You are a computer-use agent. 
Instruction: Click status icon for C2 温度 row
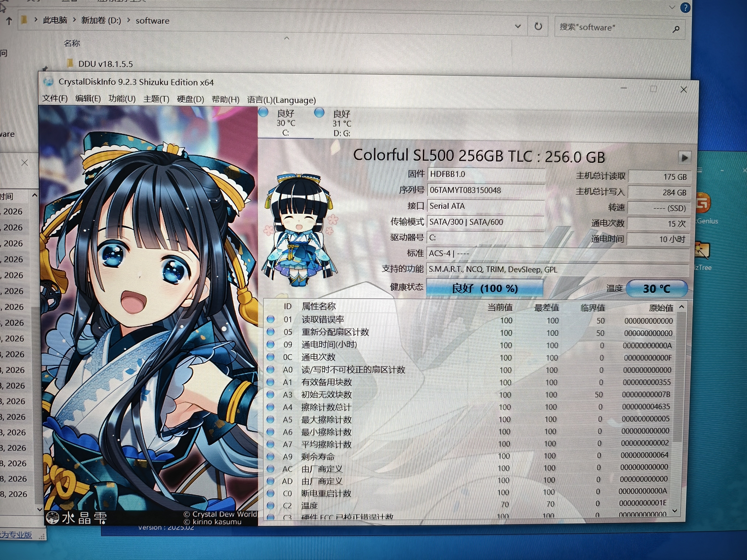270,505
